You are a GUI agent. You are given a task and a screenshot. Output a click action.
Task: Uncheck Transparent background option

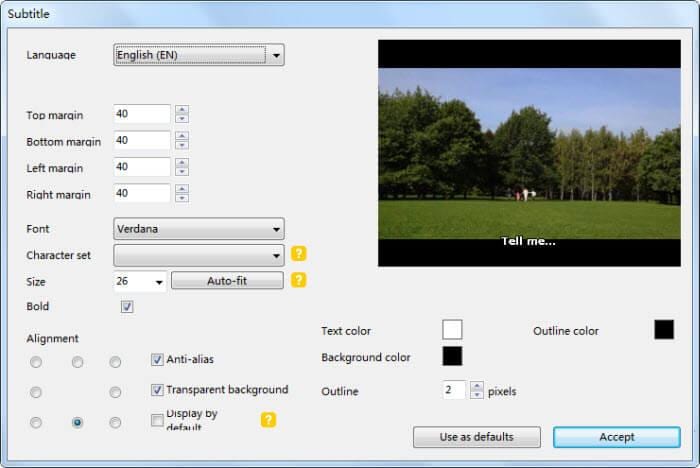157,390
